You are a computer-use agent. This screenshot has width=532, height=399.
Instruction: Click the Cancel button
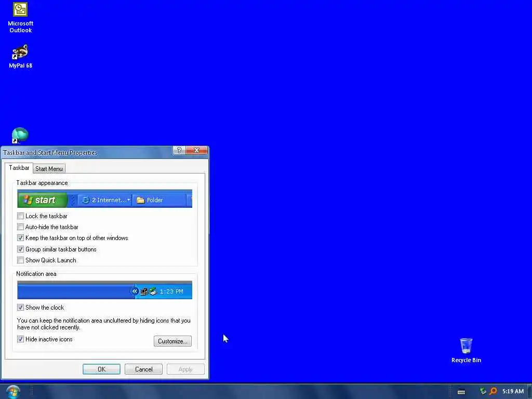click(143, 369)
